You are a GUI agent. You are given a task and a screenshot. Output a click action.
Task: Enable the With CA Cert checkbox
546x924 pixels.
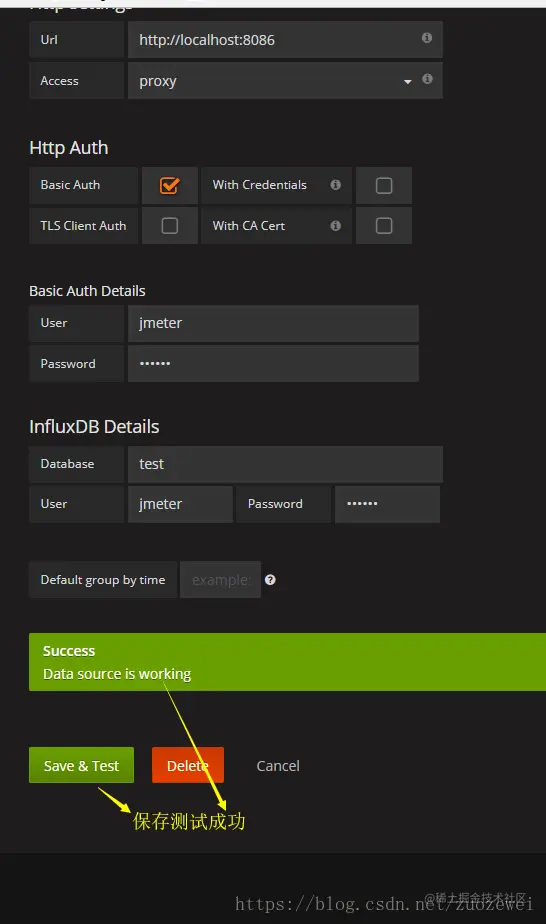[384, 226]
